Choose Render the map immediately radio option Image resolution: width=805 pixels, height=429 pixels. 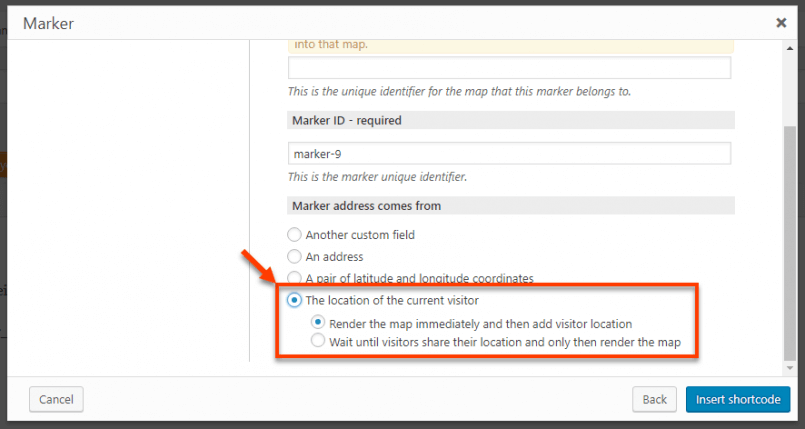(318, 322)
